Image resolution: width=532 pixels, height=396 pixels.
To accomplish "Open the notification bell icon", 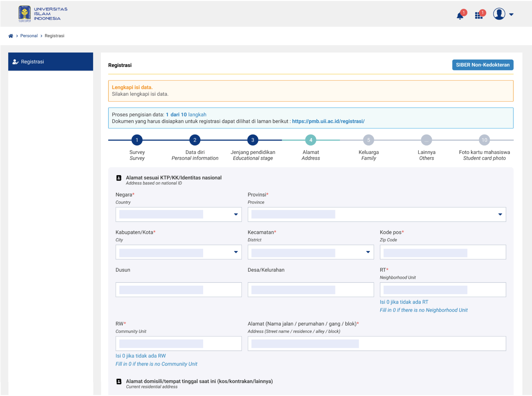I will pyautogui.click(x=460, y=16).
